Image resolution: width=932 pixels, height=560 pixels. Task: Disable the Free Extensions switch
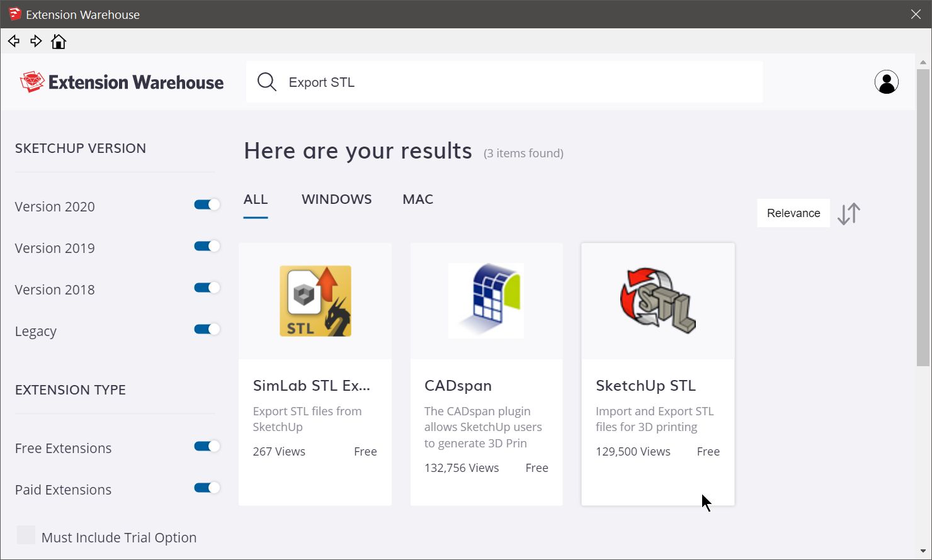[x=207, y=446]
